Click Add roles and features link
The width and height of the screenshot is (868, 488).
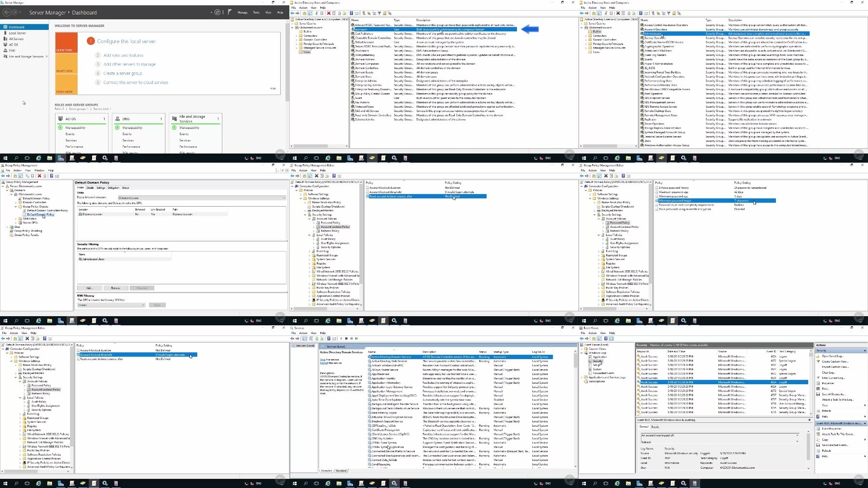pyautogui.click(x=123, y=56)
